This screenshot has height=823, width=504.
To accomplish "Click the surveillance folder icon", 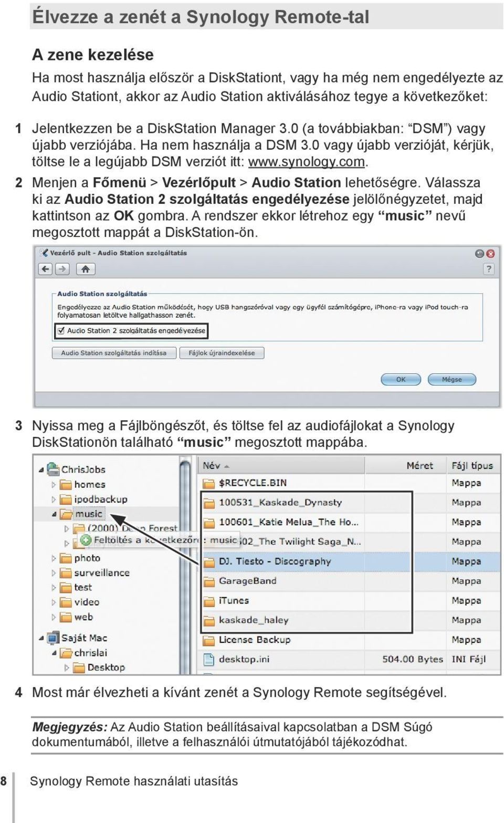I will point(66,572).
